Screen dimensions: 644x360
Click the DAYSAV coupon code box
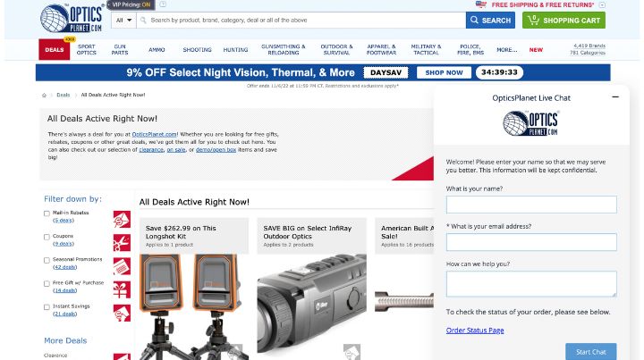coord(386,72)
